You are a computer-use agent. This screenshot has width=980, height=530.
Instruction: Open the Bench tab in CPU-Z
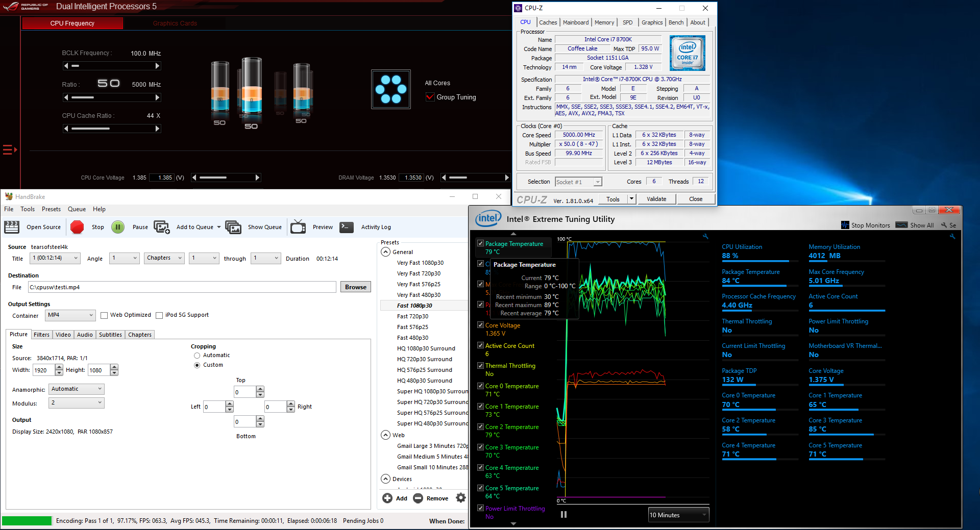676,22
